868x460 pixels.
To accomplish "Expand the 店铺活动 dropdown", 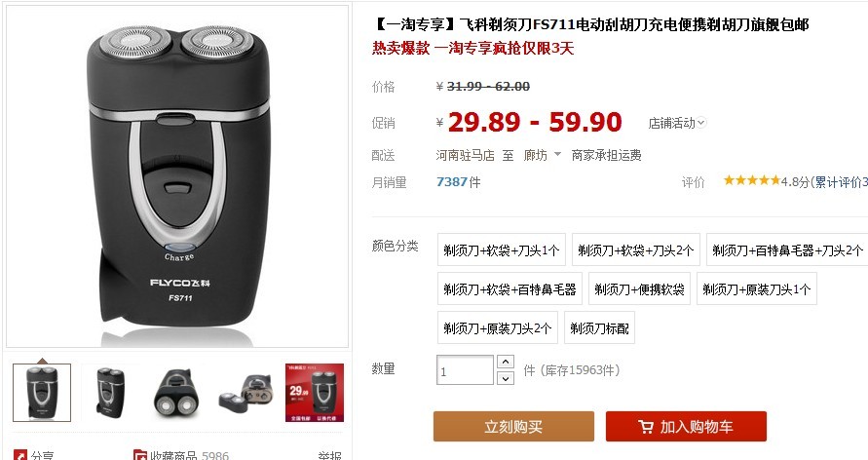I will 677,123.
